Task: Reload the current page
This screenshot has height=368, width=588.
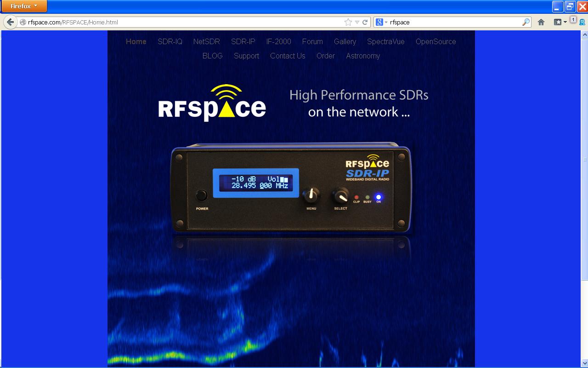Action: 365,22
